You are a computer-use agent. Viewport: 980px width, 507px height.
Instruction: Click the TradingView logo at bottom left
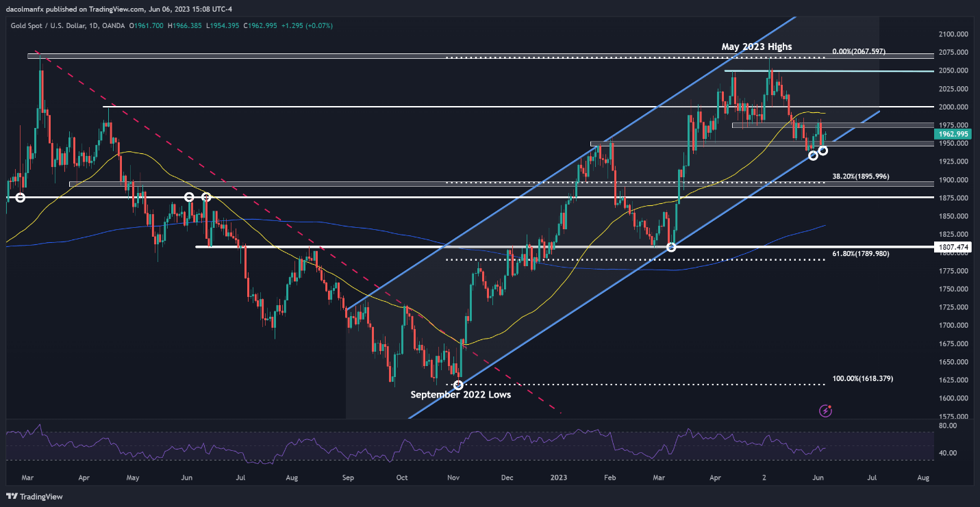pyautogui.click(x=33, y=496)
